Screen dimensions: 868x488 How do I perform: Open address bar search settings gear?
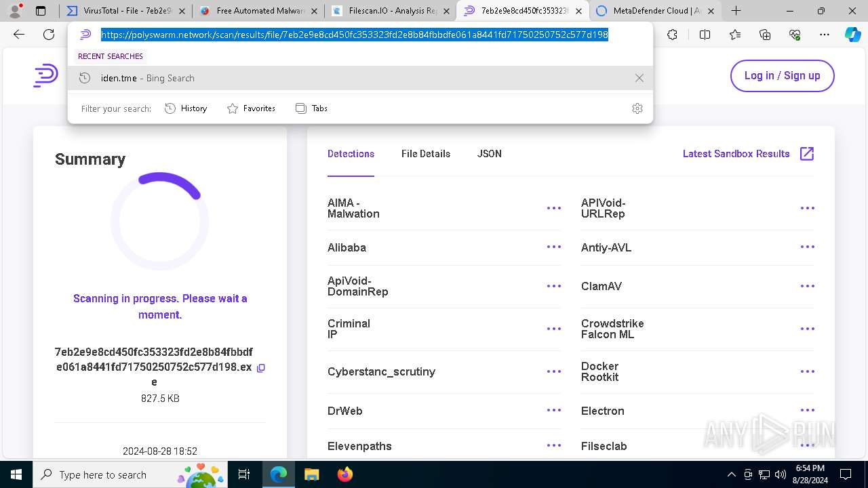637,108
